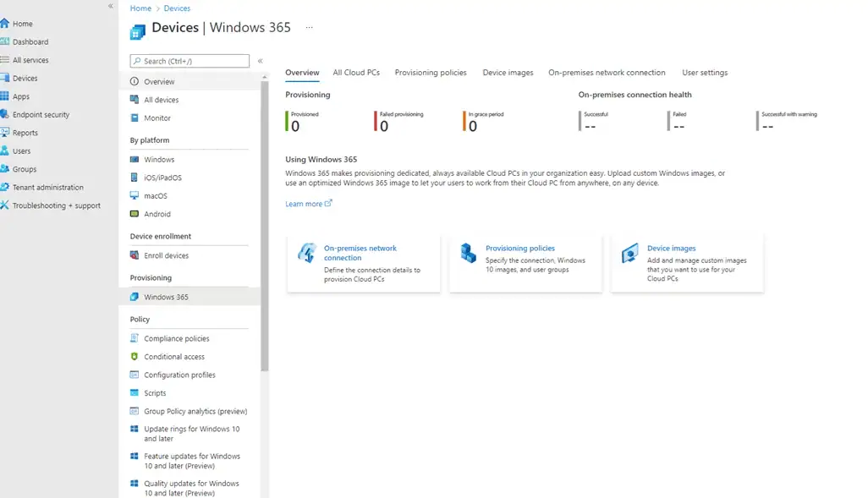
Task: Collapse the Devices menu with double chevron
Action: [x=261, y=61]
